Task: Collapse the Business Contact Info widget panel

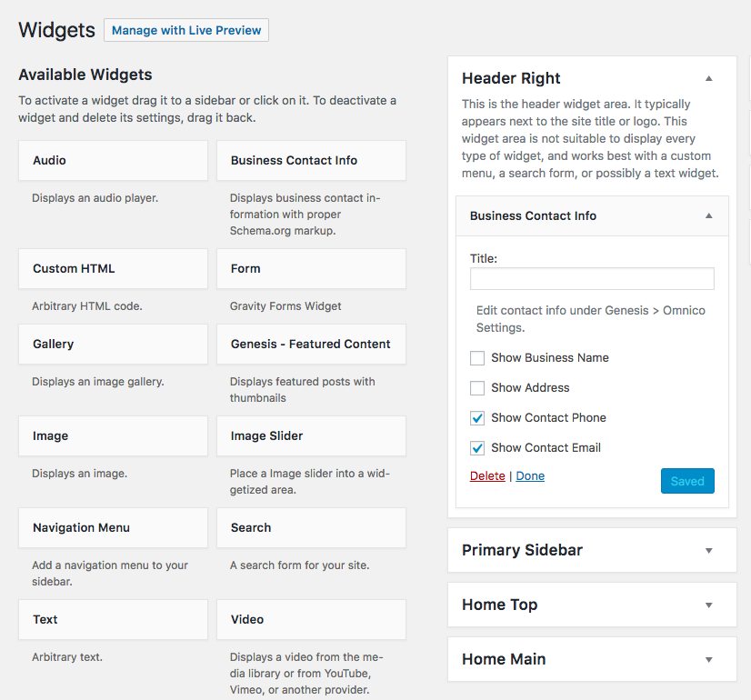Action: (x=709, y=216)
